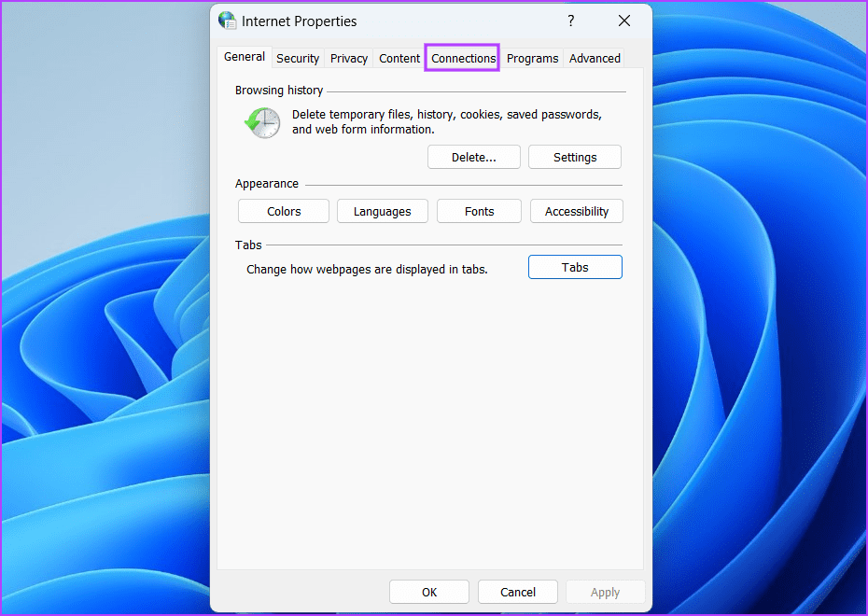Image resolution: width=868 pixels, height=616 pixels.
Task: Go to the Programs tab
Action: 532,59
